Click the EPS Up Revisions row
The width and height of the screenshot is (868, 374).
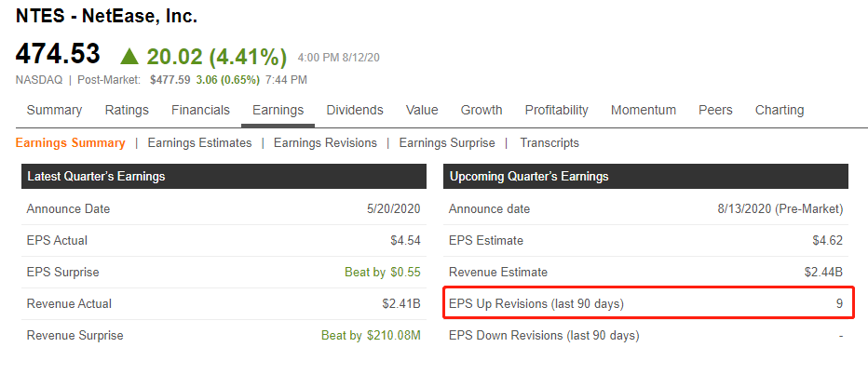click(x=648, y=302)
